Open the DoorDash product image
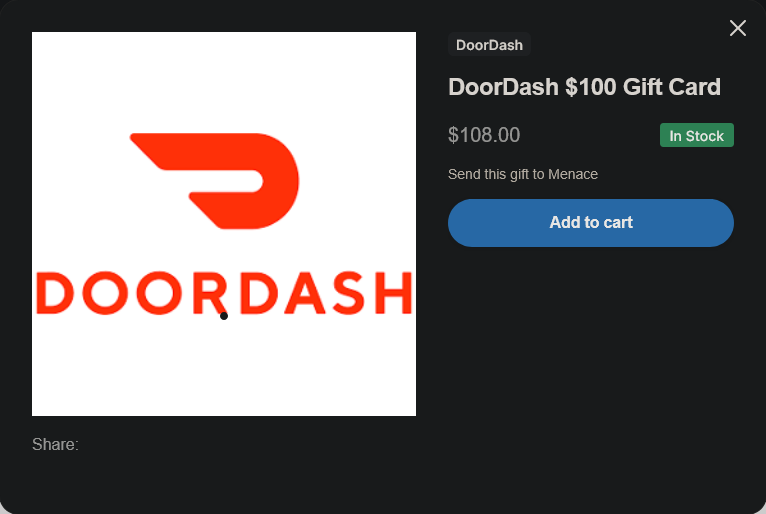This screenshot has width=766, height=514. (224, 224)
